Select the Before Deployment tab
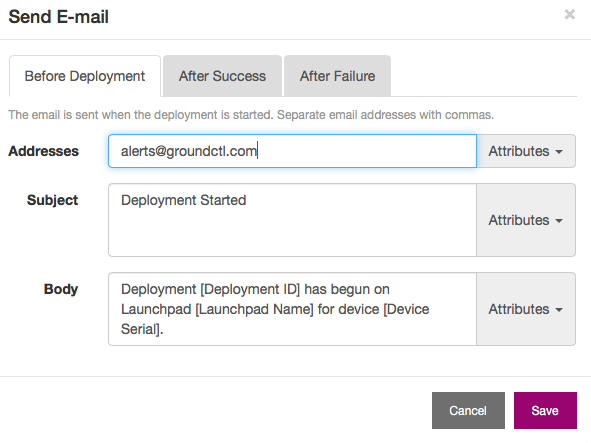 point(85,76)
